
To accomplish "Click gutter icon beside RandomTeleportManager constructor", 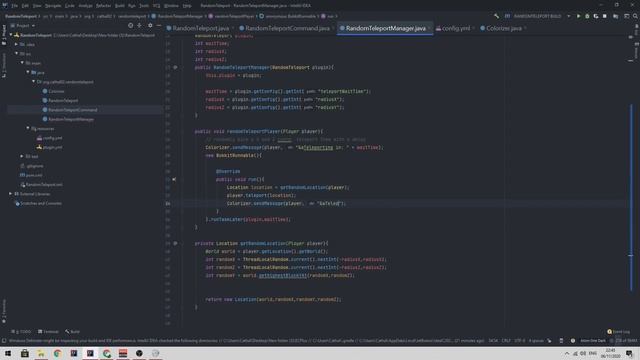I will 176,67.
